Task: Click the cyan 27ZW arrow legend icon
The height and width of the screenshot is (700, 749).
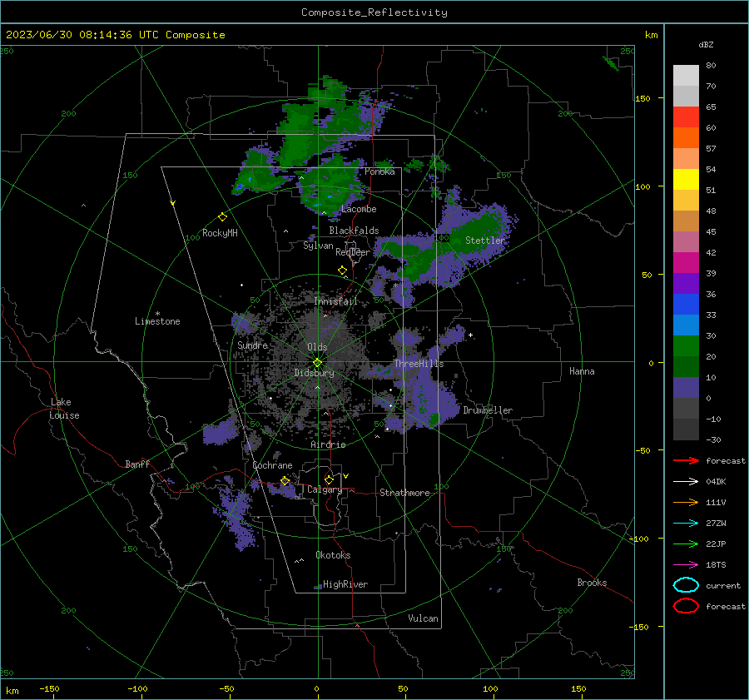Action: point(686,524)
